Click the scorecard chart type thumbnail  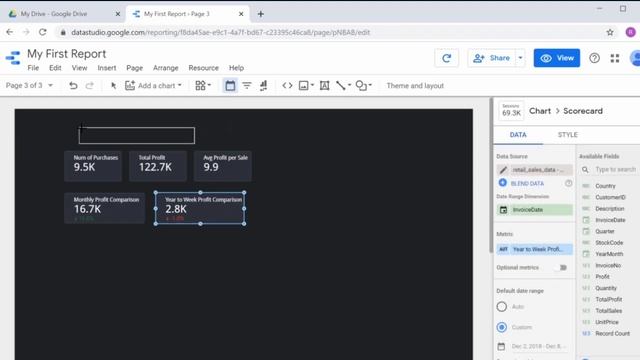point(511,111)
